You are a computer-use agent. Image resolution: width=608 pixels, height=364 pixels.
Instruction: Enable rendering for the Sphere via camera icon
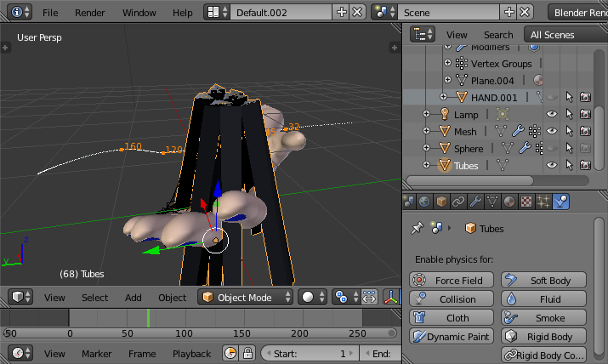[x=586, y=148]
